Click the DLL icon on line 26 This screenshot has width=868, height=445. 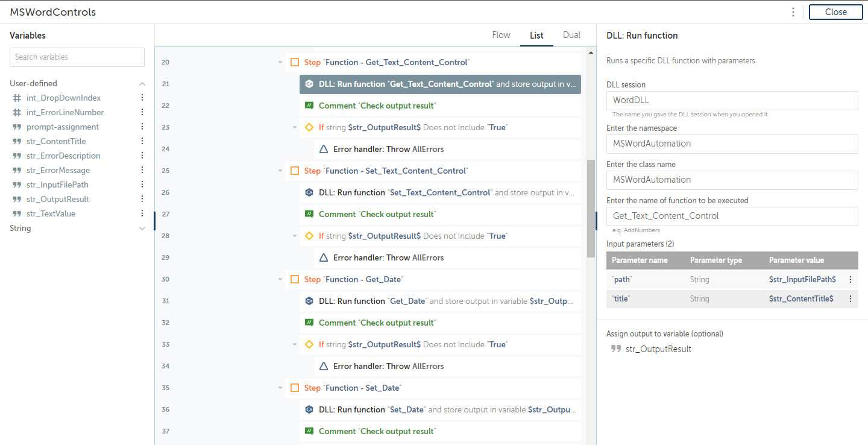pyautogui.click(x=309, y=192)
